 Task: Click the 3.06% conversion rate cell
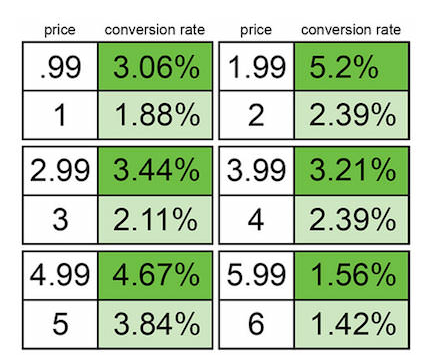tap(155, 67)
